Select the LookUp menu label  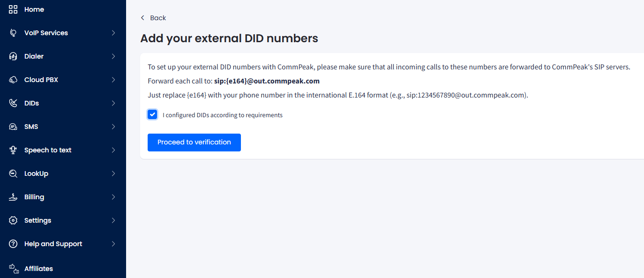tap(36, 173)
